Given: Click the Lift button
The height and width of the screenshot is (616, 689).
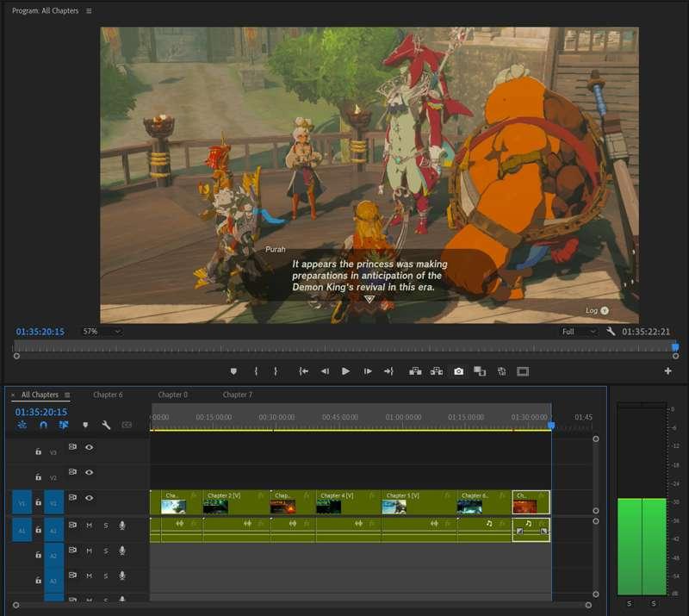Looking at the screenshot, I should (x=415, y=371).
